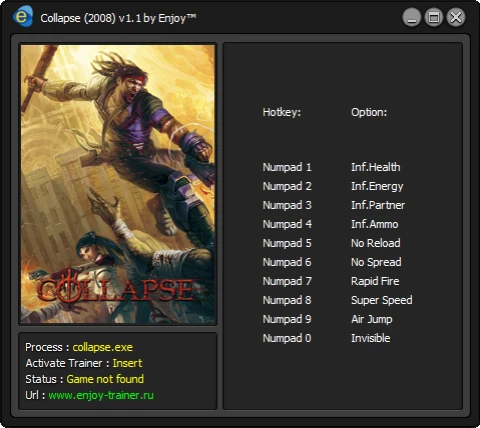Click the 'Numpad 4' hotkey label
Image resolution: width=480 pixels, height=428 pixels.
point(287,224)
